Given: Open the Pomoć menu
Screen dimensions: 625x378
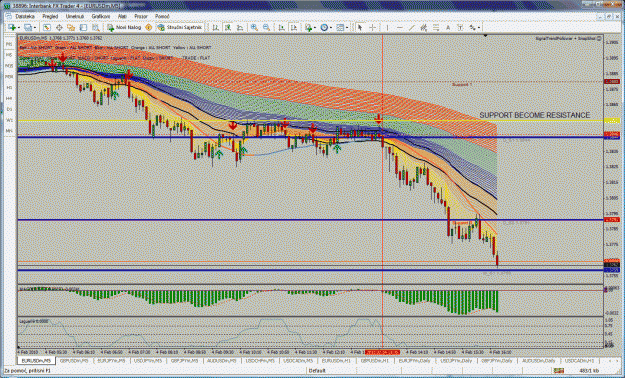Looking at the screenshot, I should point(162,17).
